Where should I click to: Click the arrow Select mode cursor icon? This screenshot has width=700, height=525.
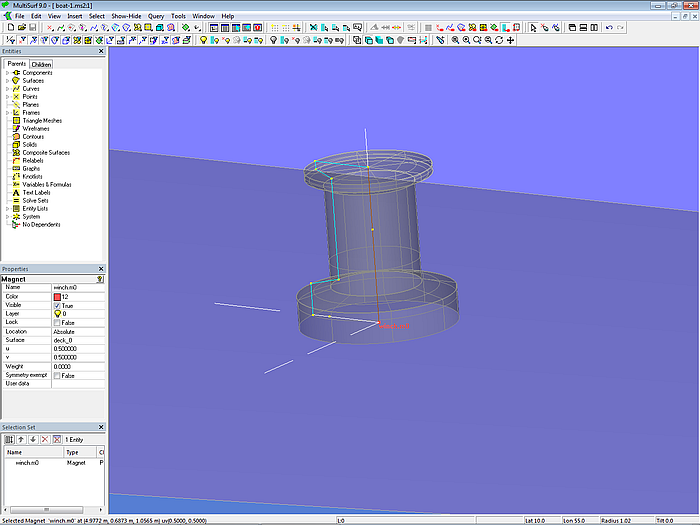coord(535,28)
